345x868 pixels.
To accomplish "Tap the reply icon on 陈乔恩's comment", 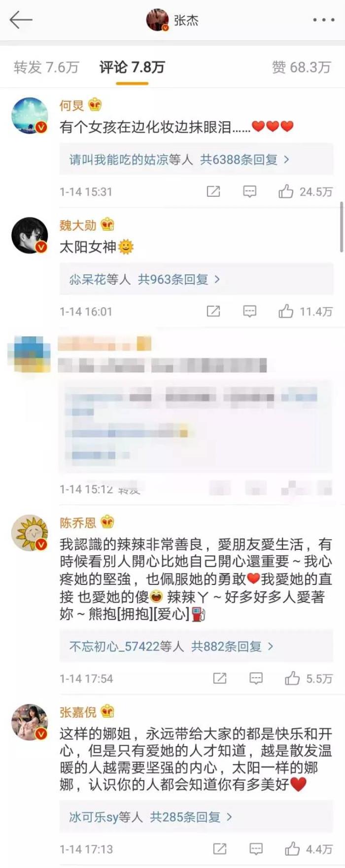I will click(256, 678).
